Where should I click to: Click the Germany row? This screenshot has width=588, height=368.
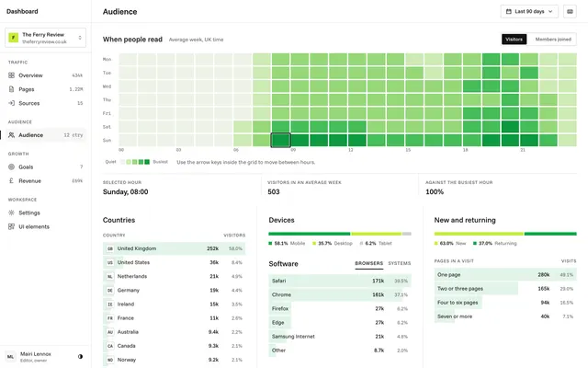coord(174,291)
